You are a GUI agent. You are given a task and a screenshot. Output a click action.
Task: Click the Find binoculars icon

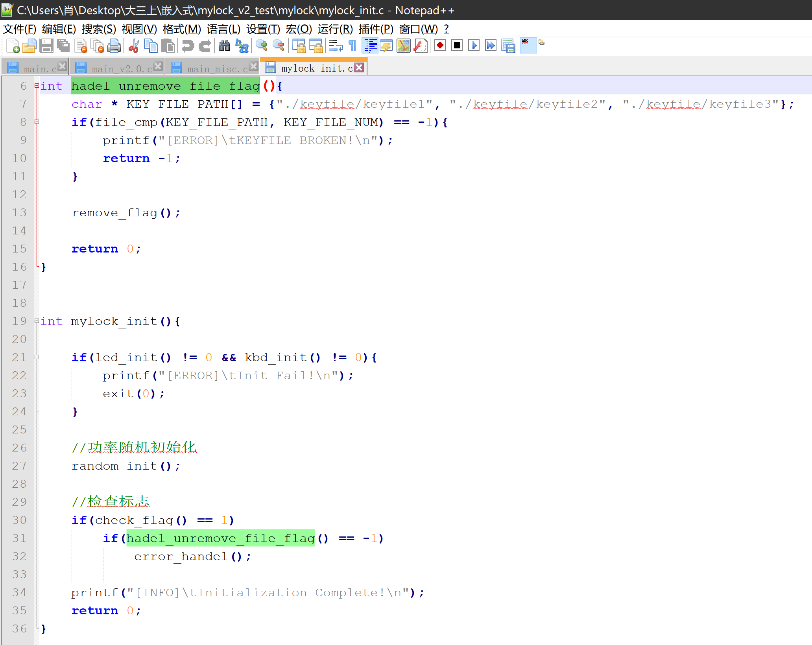pos(224,46)
